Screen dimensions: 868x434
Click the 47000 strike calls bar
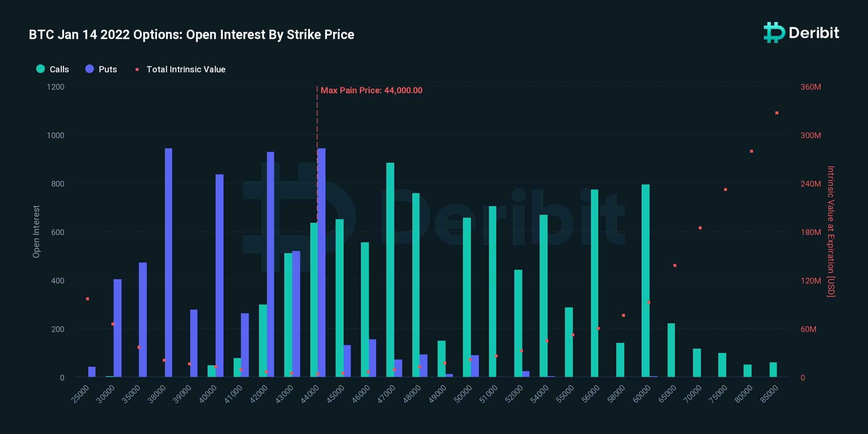tap(390, 270)
